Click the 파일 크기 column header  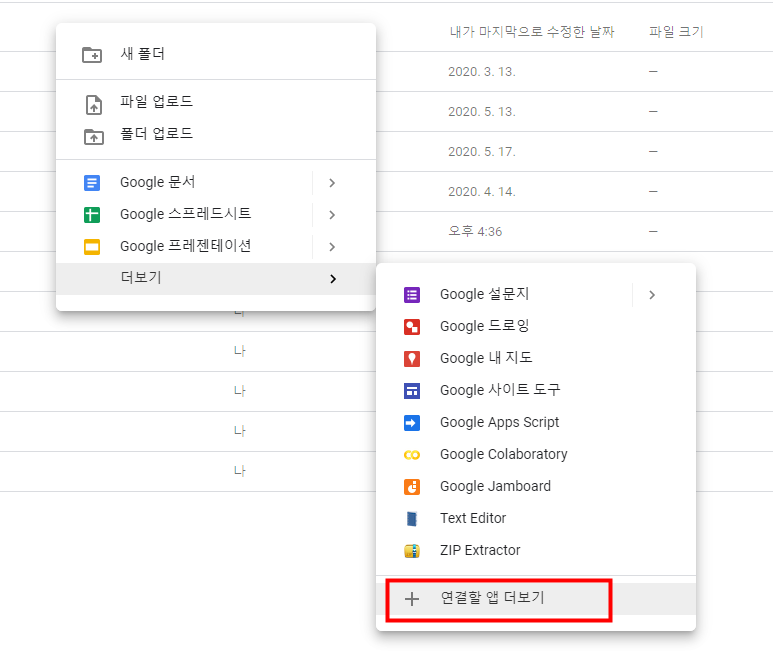(x=676, y=32)
